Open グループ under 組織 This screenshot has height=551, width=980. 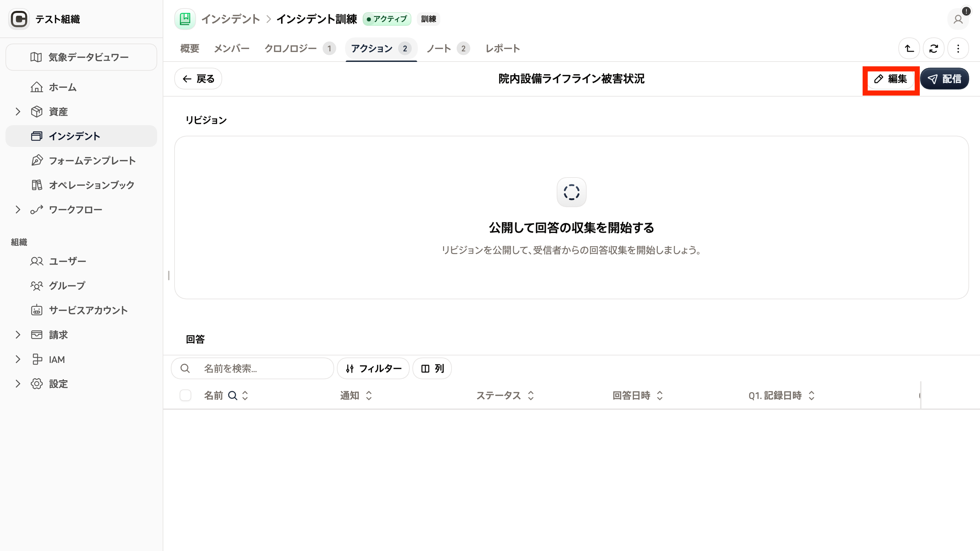[x=81, y=286]
